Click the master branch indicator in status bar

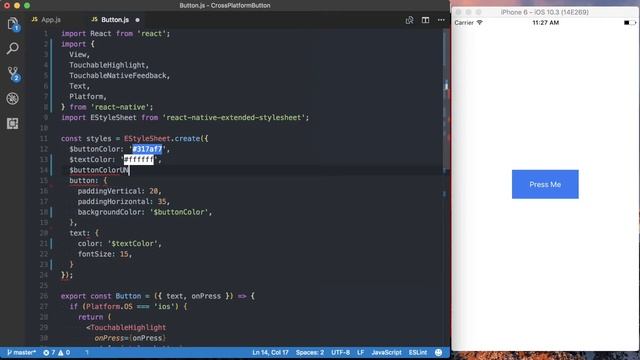pos(21,352)
